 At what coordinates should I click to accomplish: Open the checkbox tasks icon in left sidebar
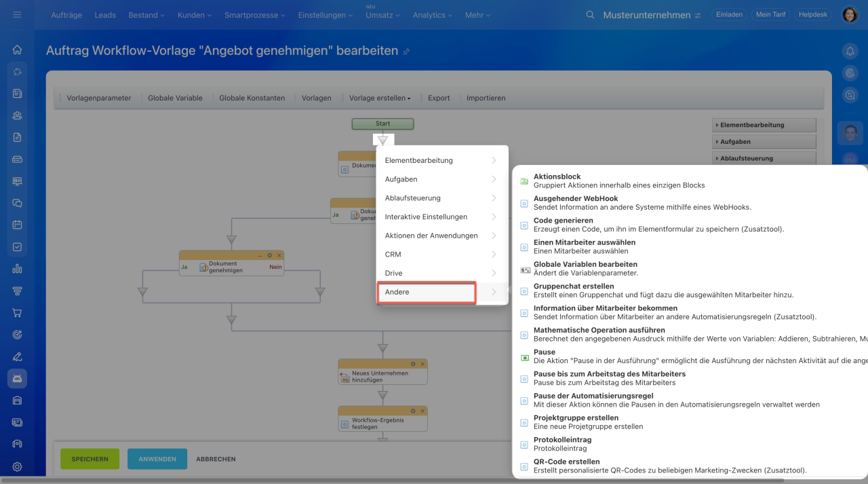[x=17, y=247]
